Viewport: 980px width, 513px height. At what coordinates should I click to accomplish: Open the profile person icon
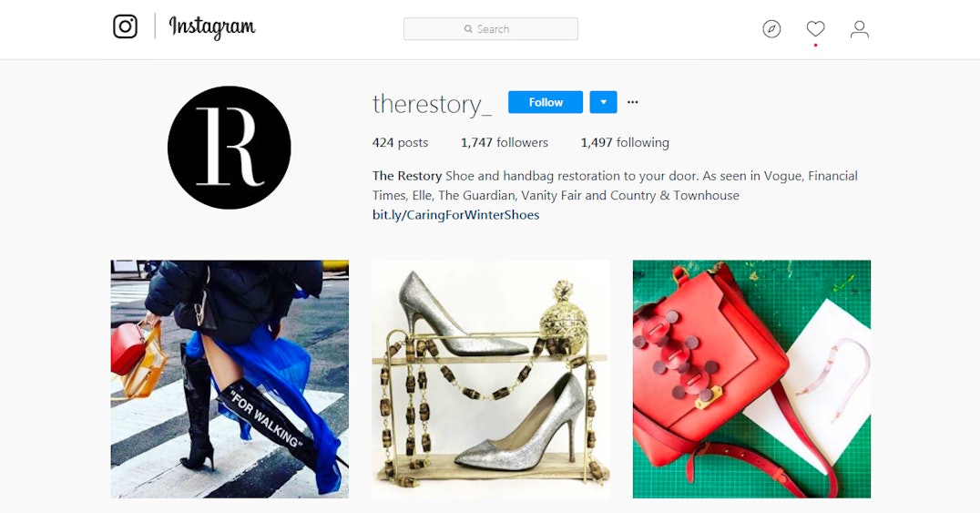tap(860, 29)
